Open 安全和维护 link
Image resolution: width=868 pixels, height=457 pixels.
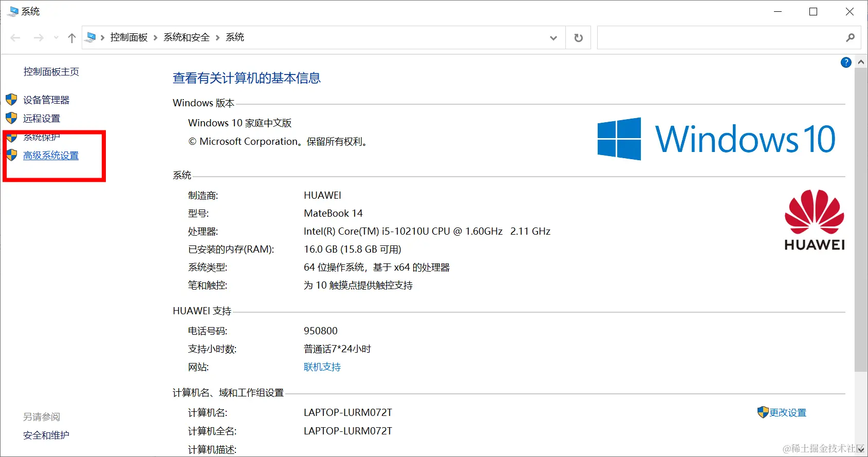[x=46, y=435]
